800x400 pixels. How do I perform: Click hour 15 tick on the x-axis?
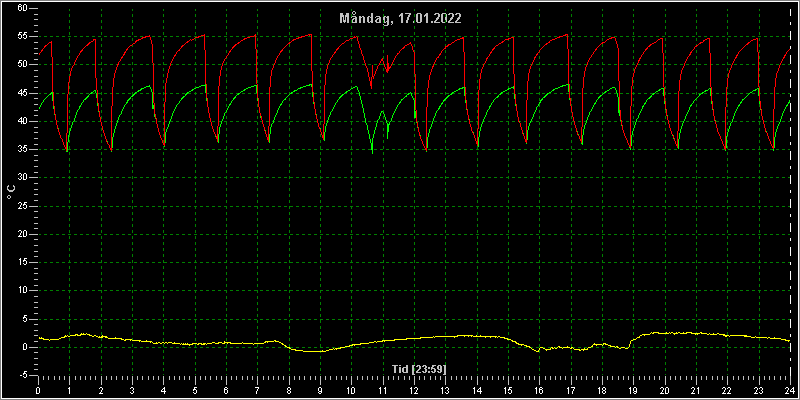coord(508,391)
